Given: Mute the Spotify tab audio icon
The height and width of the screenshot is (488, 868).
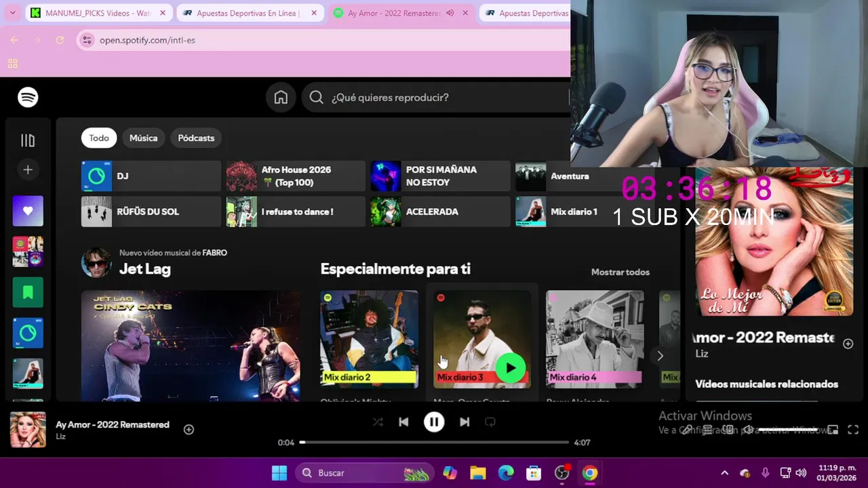Looking at the screenshot, I should [450, 13].
